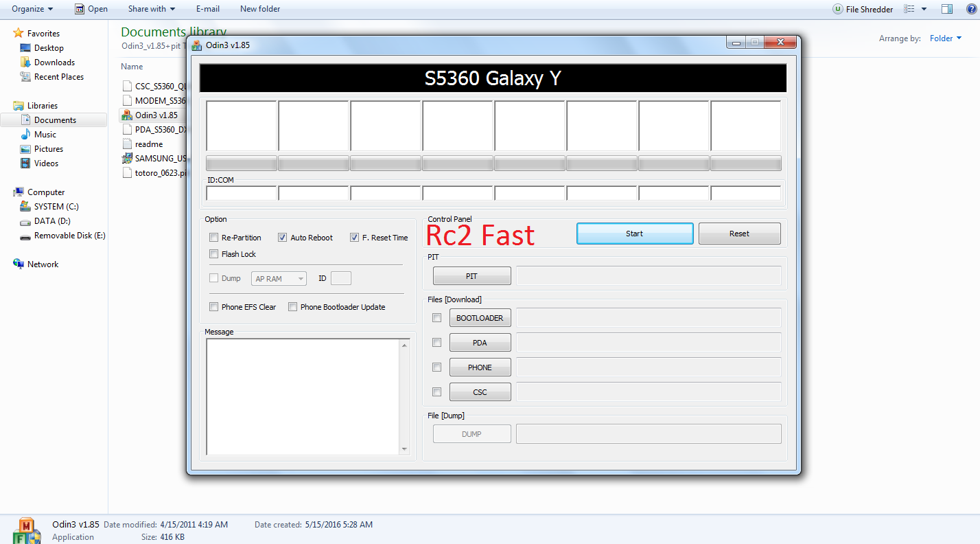Select the CSC_S5360 file icon
Image resolution: width=980 pixels, height=544 pixels.
pyautogui.click(x=126, y=86)
